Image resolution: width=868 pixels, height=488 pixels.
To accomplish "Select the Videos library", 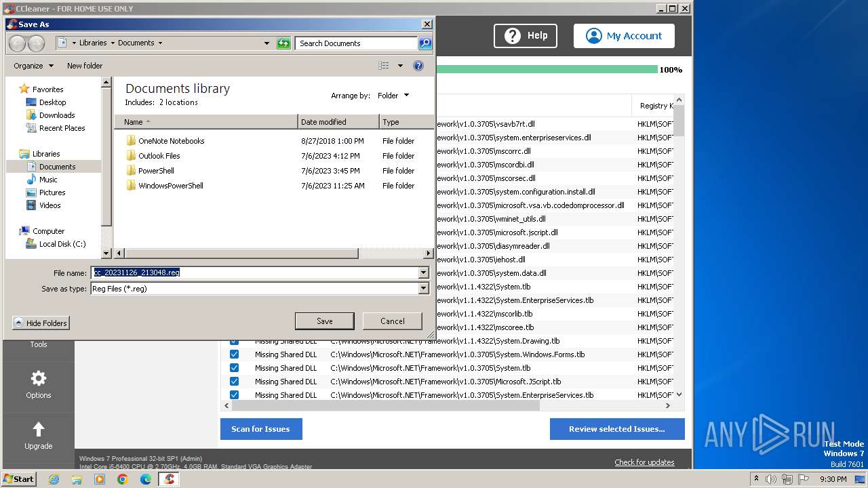I will coord(50,205).
